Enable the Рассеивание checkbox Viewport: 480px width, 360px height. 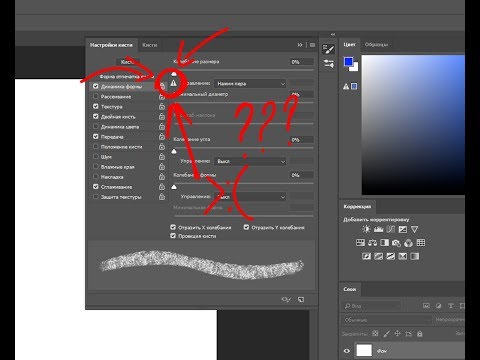(x=96, y=96)
